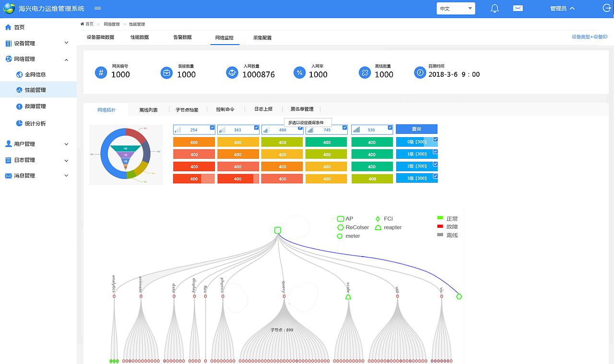The image size is (614, 364).
Task: Toggle checkbox on 2级【300】
Action: point(435,164)
